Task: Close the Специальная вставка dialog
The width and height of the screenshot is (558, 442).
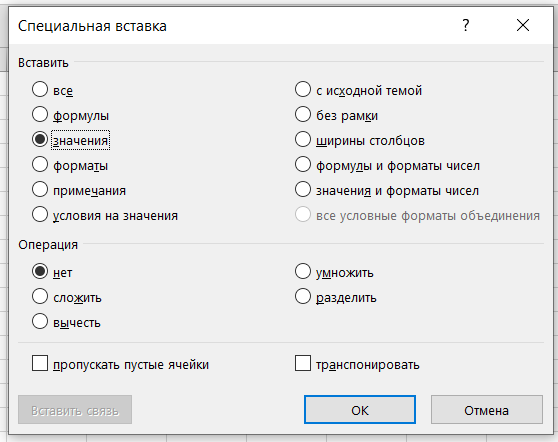Action: (523, 25)
